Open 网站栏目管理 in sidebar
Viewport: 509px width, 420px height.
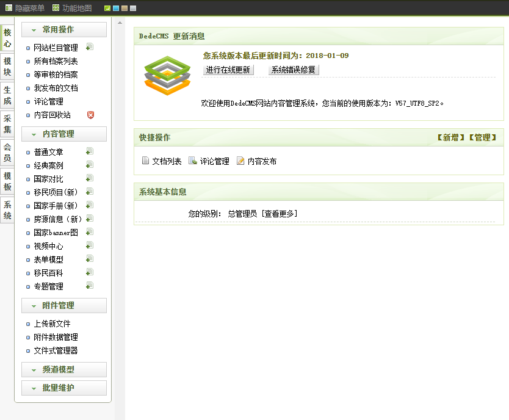pyautogui.click(x=56, y=48)
